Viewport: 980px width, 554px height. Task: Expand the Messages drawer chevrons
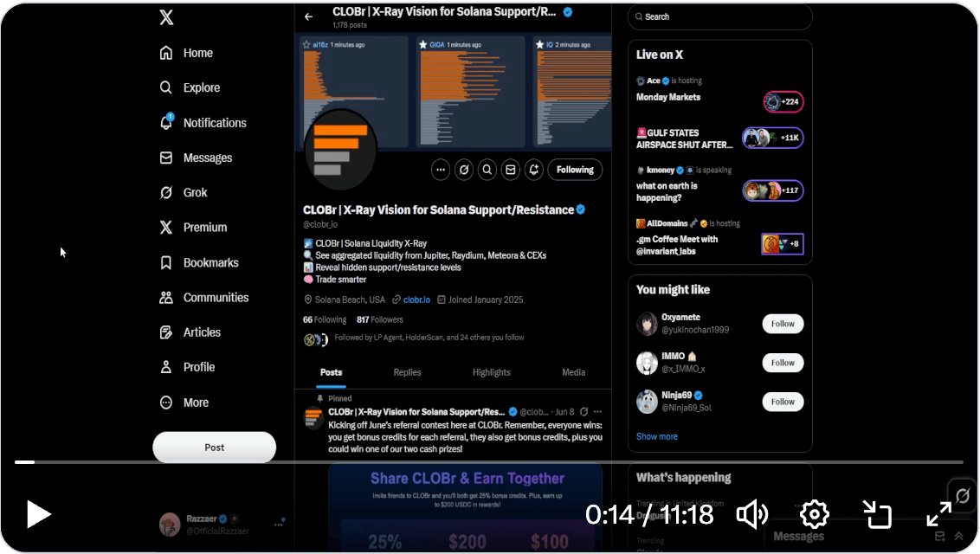(x=958, y=537)
